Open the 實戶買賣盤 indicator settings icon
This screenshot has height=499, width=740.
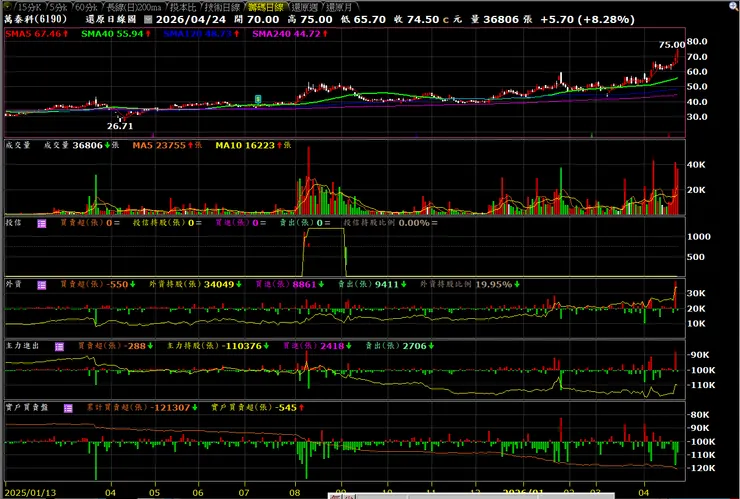68,408
